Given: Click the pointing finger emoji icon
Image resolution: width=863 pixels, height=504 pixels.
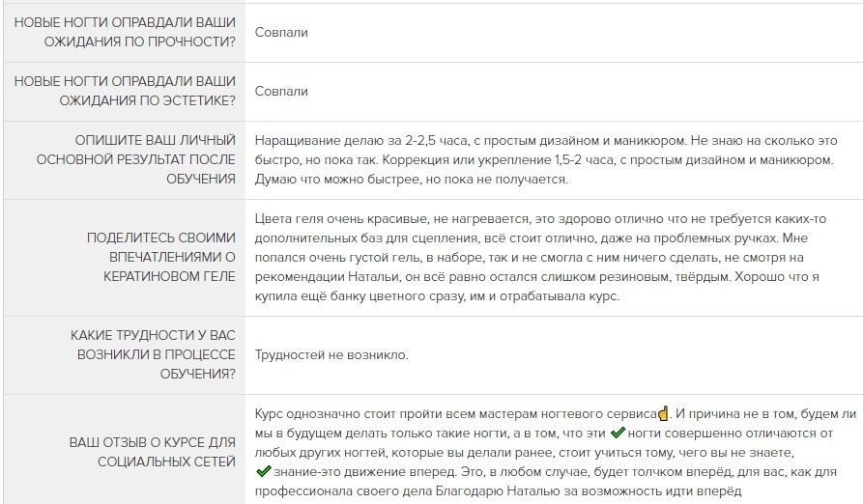Looking at the screenshot, I should (x=663, y=413).
